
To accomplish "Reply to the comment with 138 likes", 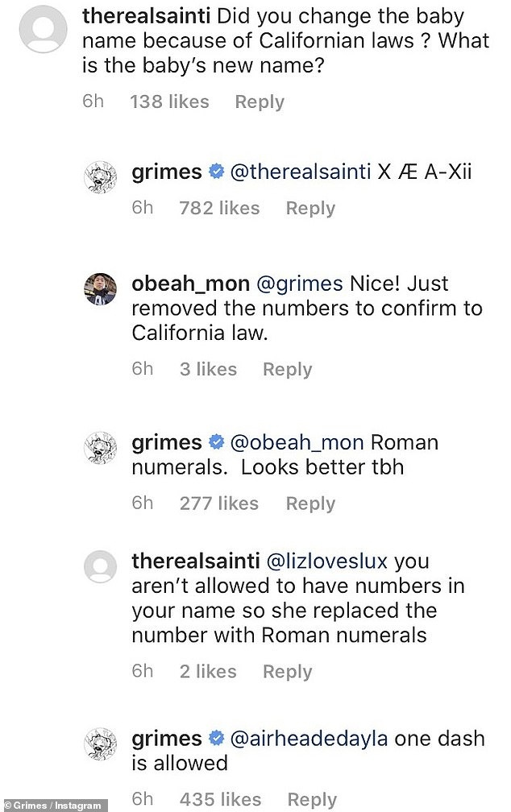I will point(259,101).
